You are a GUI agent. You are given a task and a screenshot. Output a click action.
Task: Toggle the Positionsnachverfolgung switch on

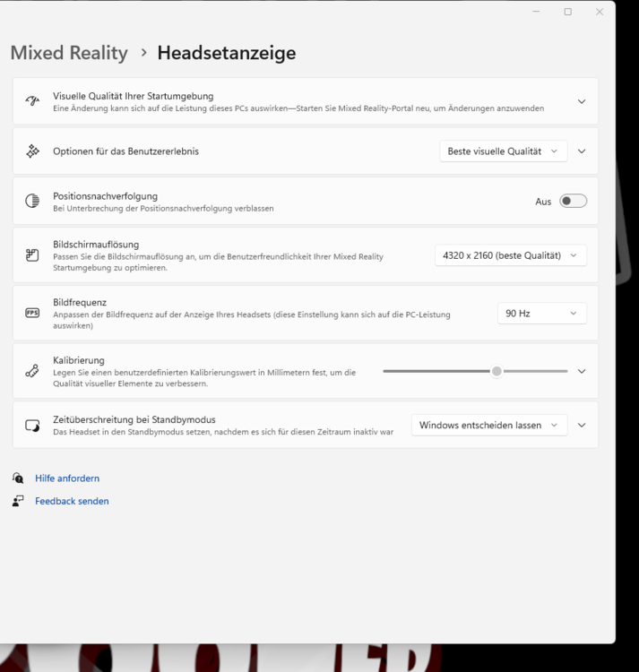(573, 201)
